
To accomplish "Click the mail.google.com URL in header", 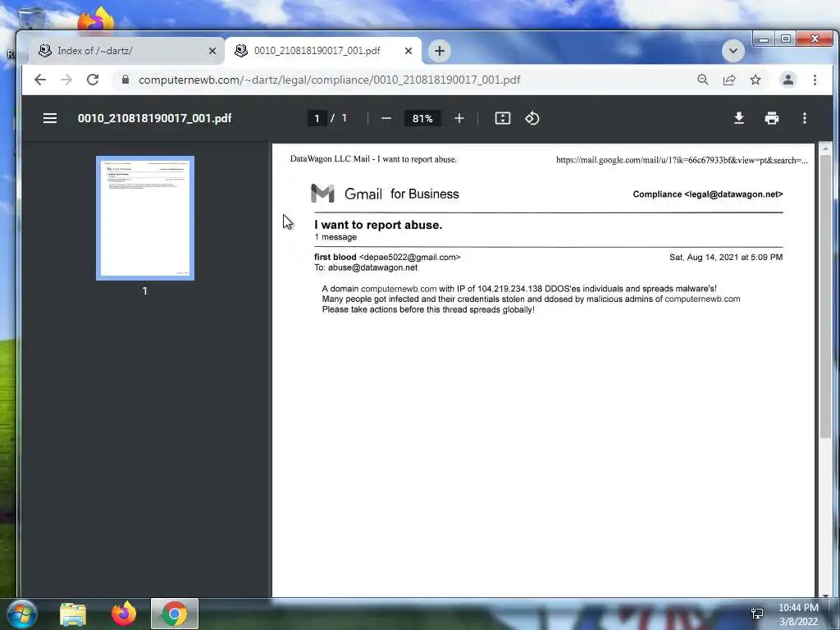I will pos(682,160).
